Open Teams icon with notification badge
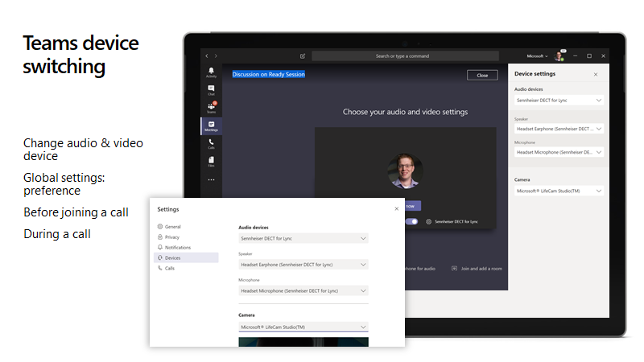 (211, 108)
